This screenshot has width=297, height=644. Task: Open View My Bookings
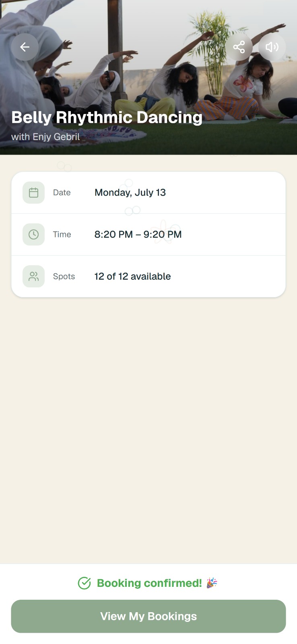click(x=148, y=616)
